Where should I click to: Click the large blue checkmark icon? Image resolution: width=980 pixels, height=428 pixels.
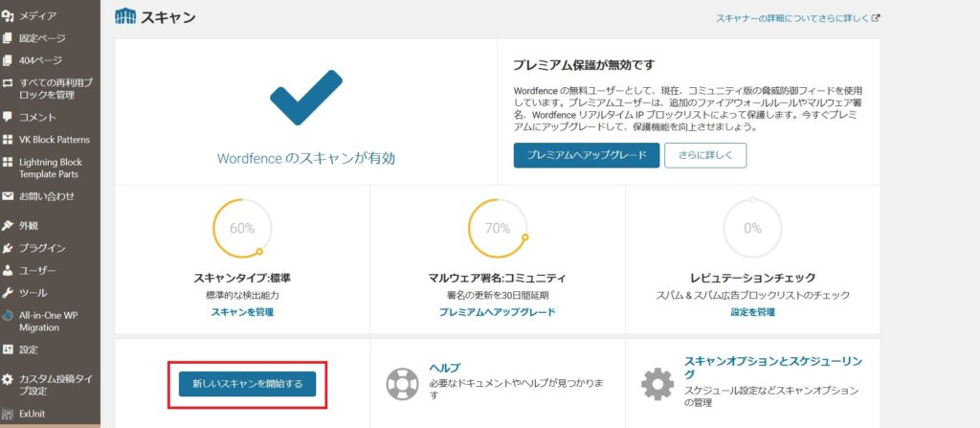[x=306, y=99]
